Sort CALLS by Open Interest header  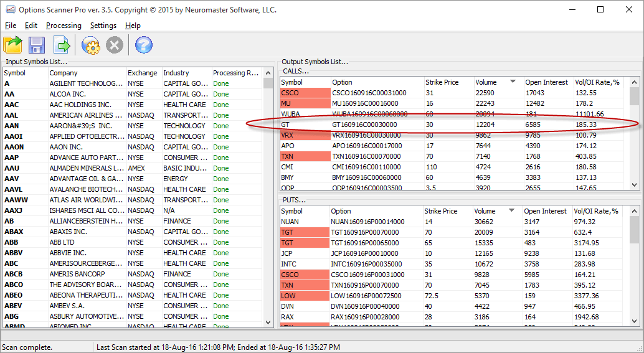548,82
